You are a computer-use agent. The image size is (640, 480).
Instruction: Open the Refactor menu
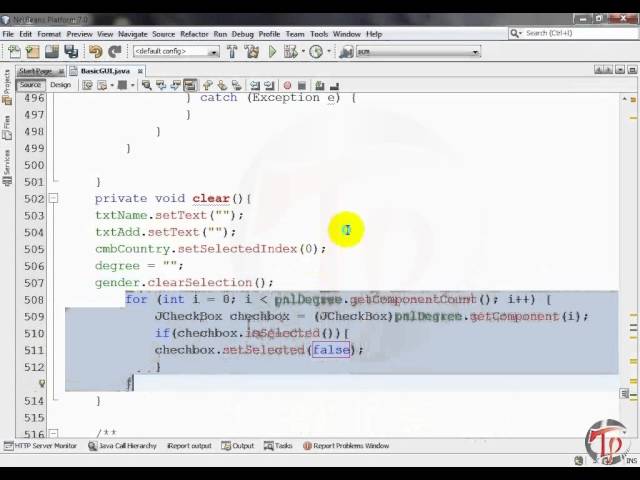pyautogui.click(x=194, y=34)
